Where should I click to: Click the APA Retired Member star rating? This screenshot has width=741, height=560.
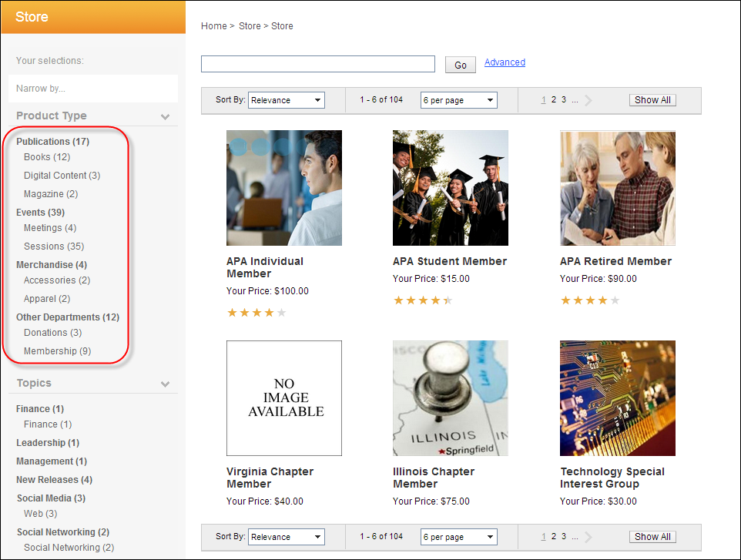[590, 300]
